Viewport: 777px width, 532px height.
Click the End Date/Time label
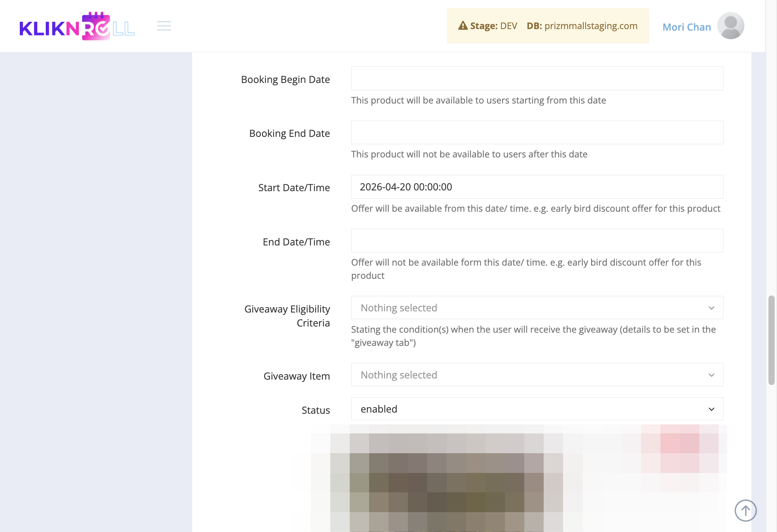(x=296, y=242)
